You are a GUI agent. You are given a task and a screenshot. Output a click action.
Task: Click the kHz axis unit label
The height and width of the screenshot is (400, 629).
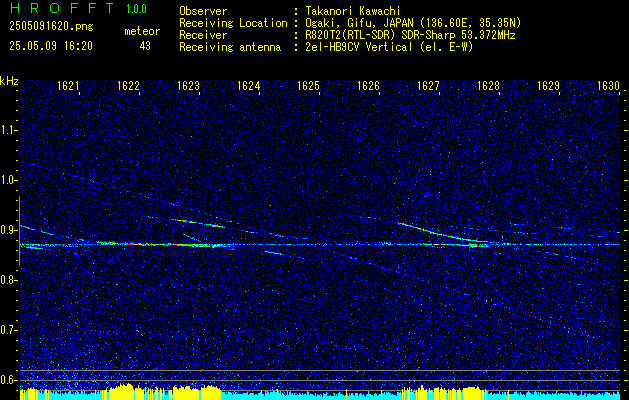(9, 81)
